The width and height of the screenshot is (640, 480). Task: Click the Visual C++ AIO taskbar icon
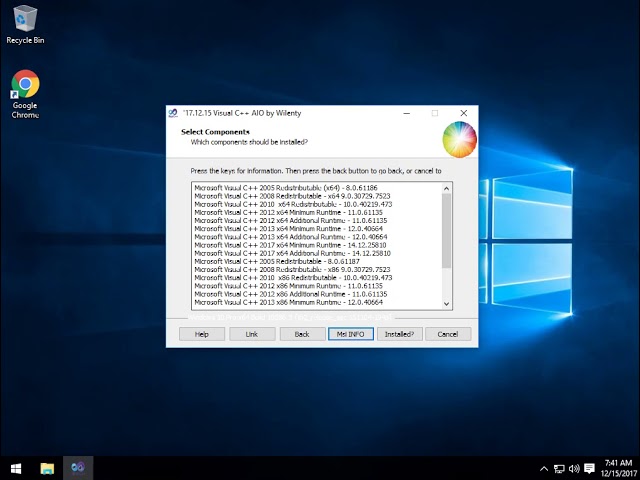tap(78, 468)
